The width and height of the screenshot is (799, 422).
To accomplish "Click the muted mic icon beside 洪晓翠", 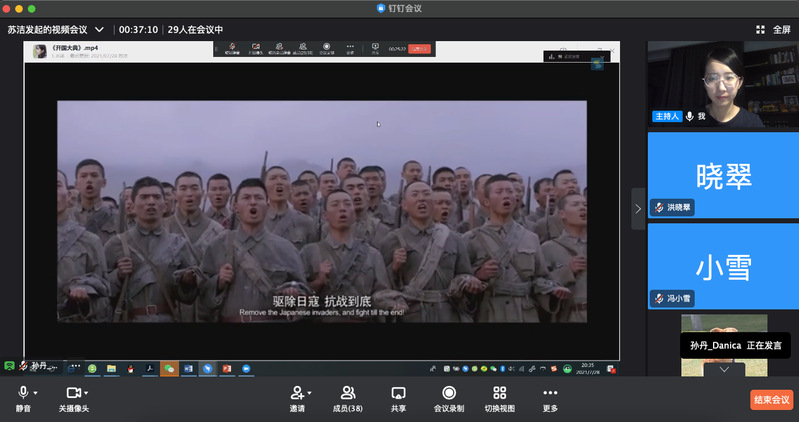I will tap(660, 207).
